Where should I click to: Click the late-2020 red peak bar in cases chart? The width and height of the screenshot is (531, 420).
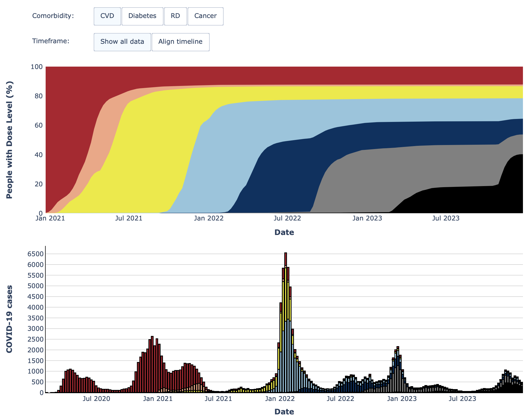[x=152, y=364]
